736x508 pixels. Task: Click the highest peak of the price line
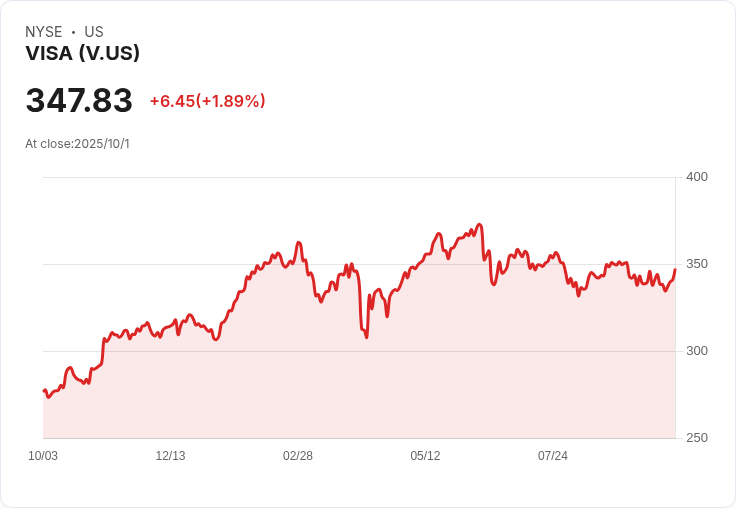pyautogui.click(x=480, y=225)
